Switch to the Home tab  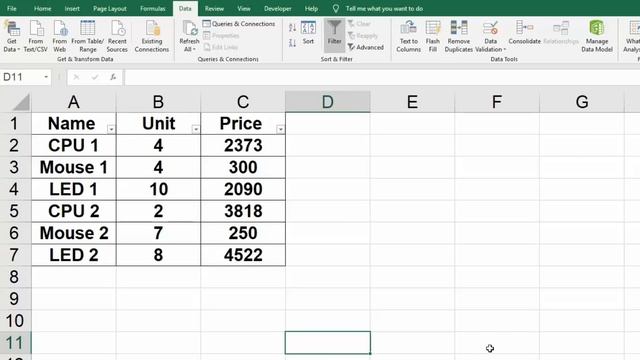[42, 9]
